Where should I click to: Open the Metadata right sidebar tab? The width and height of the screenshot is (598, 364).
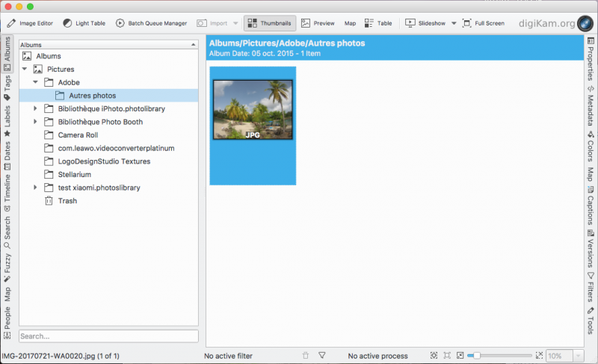[591, 106]
